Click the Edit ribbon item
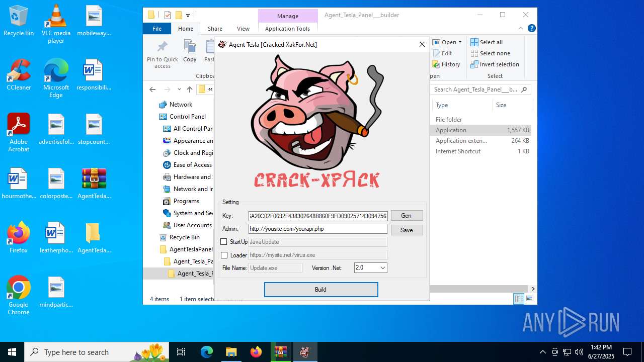 pos(442,53)
